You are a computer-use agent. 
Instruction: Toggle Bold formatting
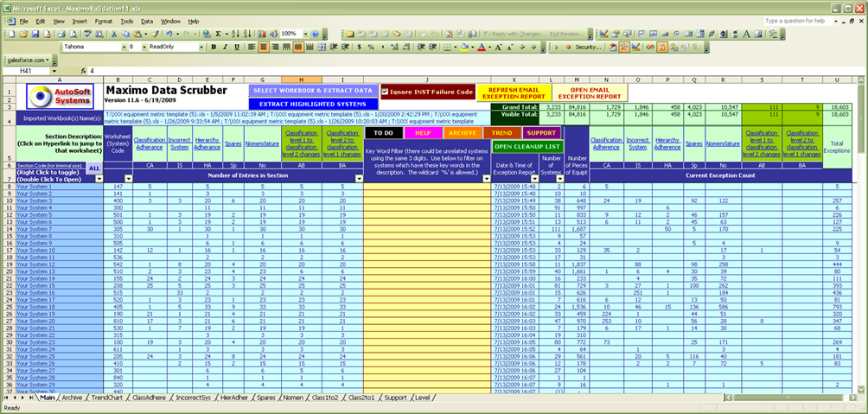[x=214, y=47]
